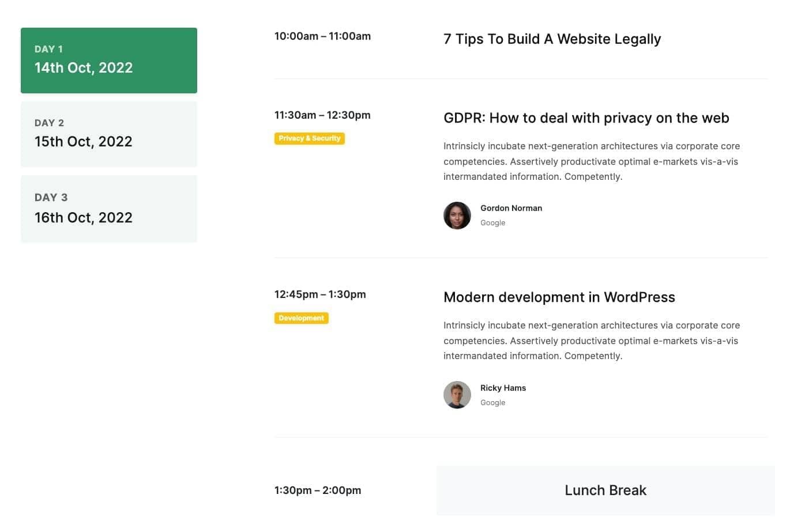Click the 11:30am – 12:30pm time slot

[322, 115]
